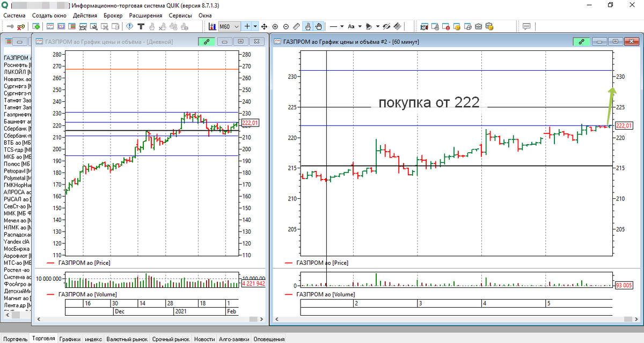Switch to the Оповещения tab
Screen dimensions: 644x343
pos(269,339)
